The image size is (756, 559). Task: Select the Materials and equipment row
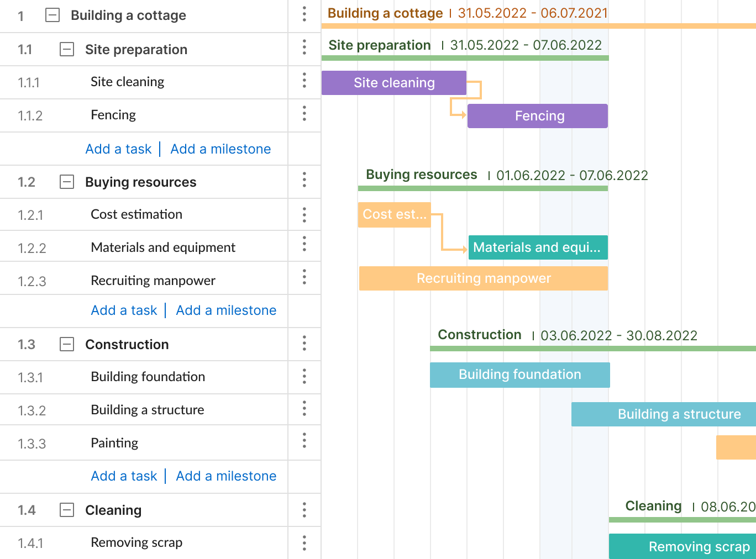(163, 247)
